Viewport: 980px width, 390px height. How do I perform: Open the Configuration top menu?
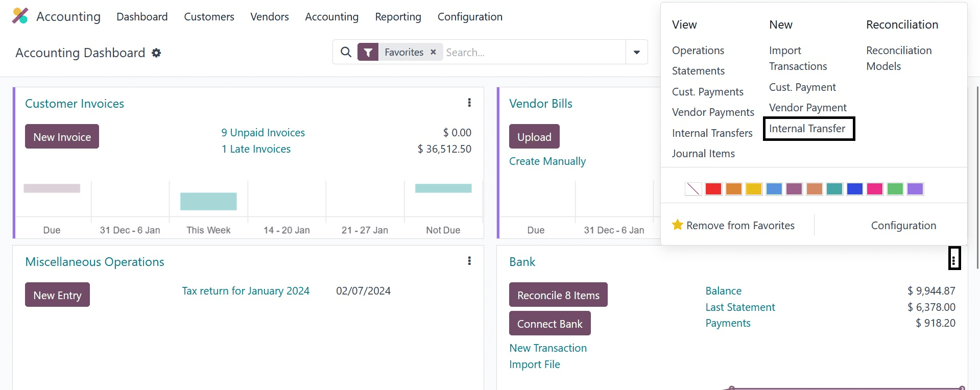(x=470, y=17)
